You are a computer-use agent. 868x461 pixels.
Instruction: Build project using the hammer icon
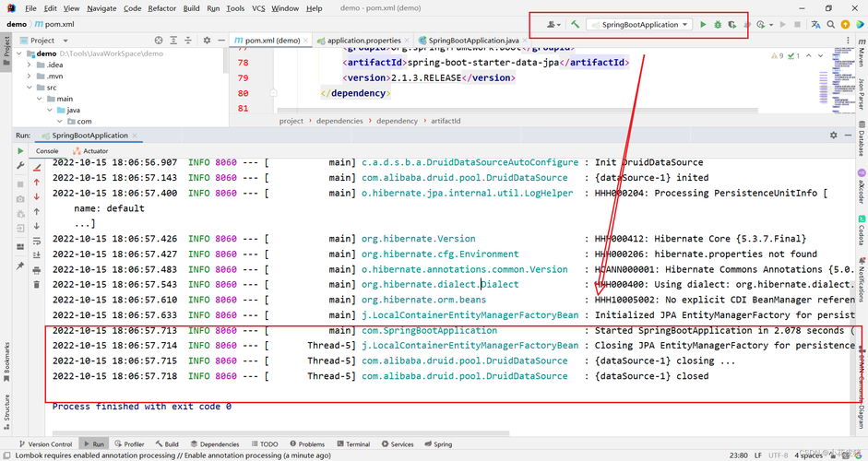pos(576,24)
